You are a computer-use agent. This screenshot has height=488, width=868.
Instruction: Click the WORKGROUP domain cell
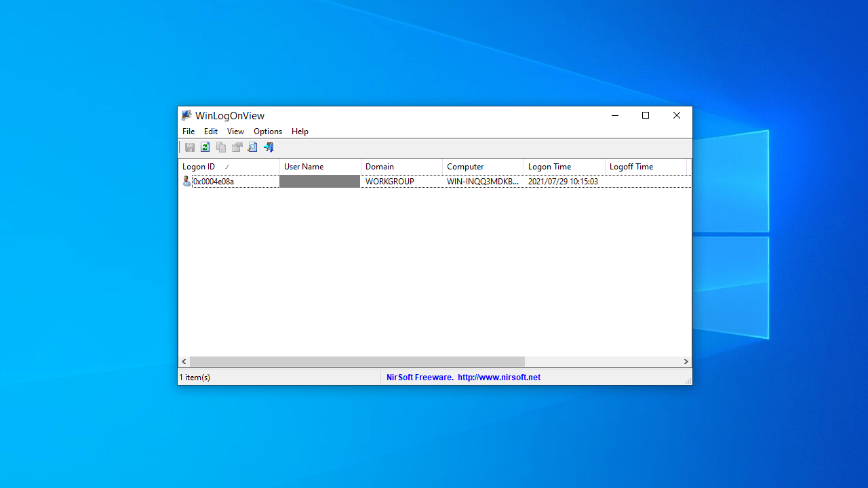point(390,182)
